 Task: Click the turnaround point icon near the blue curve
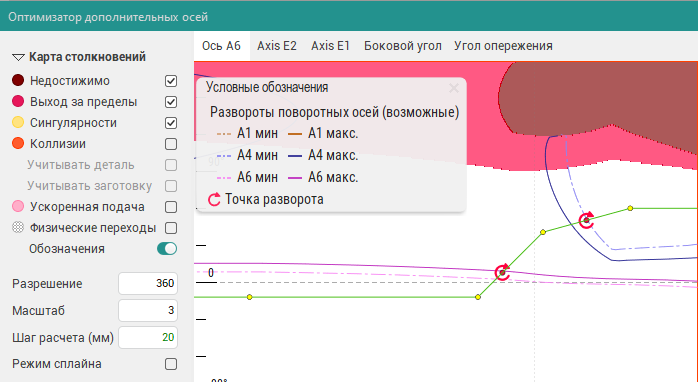[x=586, y=220]
